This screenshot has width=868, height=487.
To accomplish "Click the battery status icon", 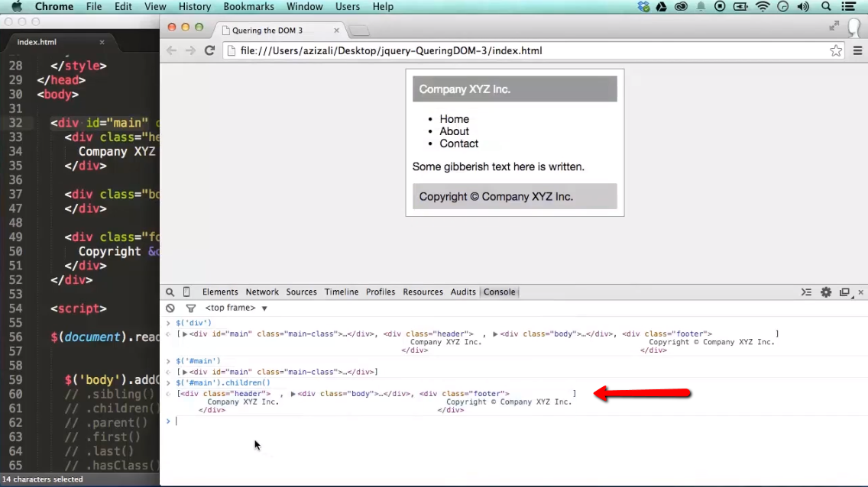I will 740,7.
